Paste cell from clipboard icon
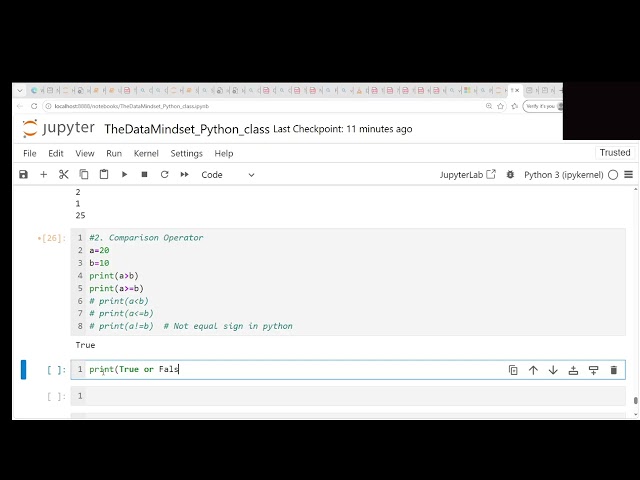Image resolution: width=640 pixels, height=480 pixels. pyautogui.click(x=104, y=175)
